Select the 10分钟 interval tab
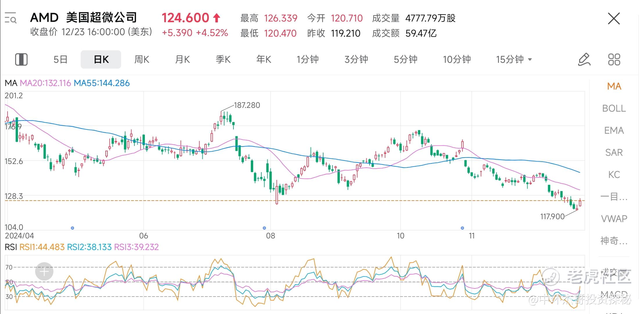Screen dimensions: 644x314 pos(457,59)
